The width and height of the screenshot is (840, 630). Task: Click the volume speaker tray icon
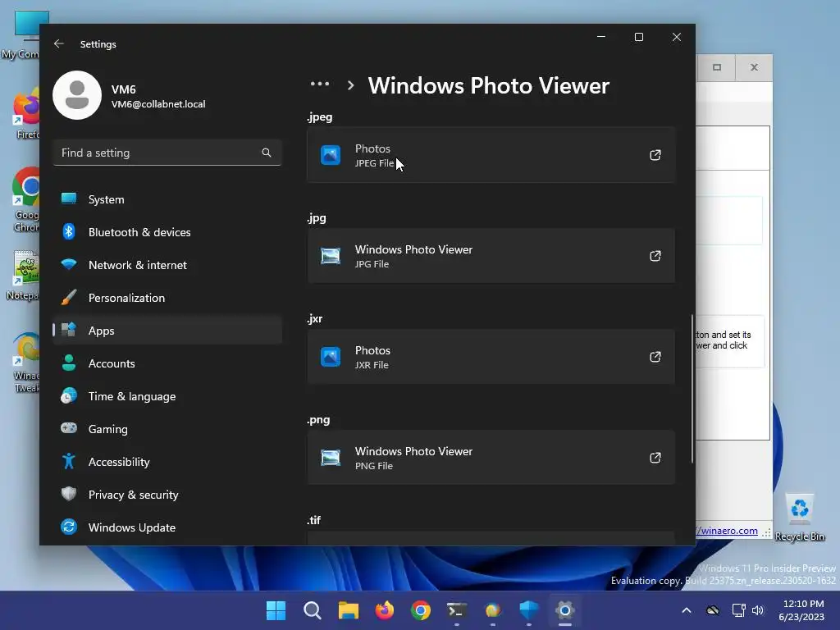point(757,610)
